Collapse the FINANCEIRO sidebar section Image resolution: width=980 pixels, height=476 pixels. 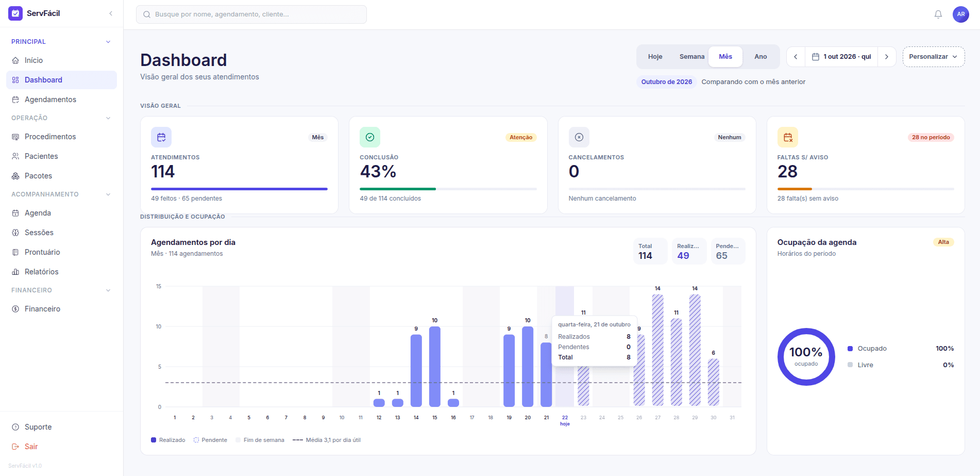(108, 290)
